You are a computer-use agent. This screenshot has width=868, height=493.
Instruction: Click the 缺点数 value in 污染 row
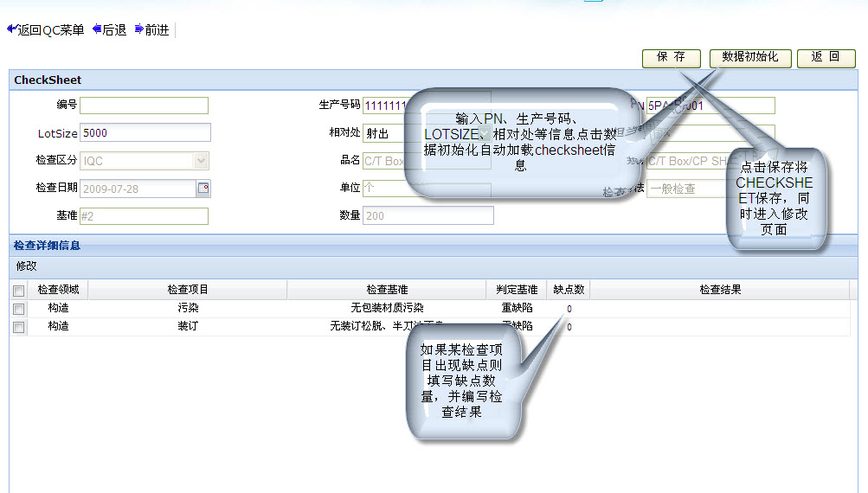569,309
